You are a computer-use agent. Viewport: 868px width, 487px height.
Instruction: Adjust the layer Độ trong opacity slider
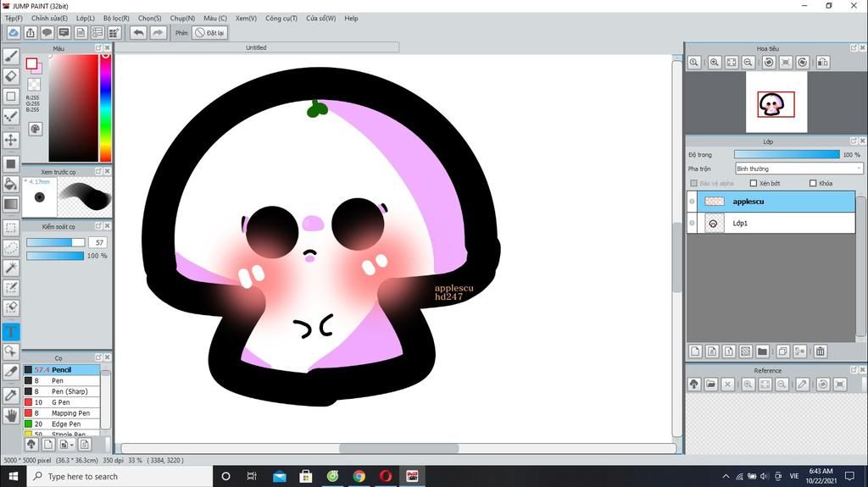787,154
